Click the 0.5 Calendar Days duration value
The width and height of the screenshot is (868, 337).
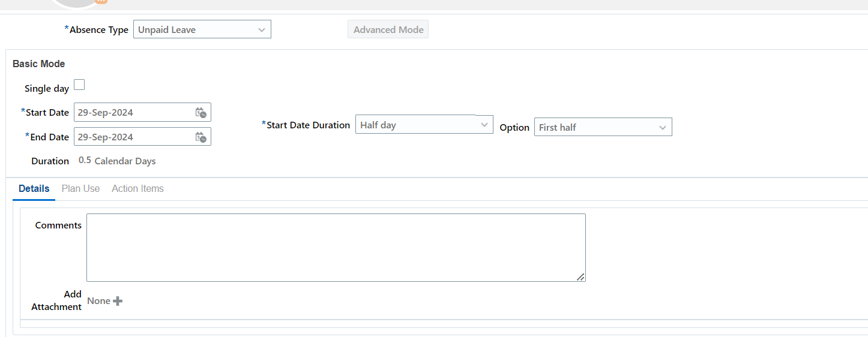[117, 161]
